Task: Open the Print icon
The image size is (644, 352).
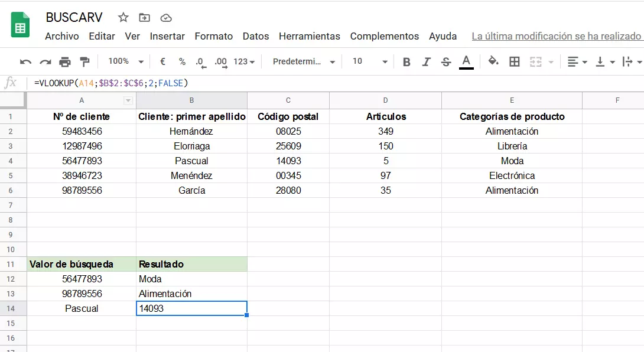Action: (x=64, y=61)
